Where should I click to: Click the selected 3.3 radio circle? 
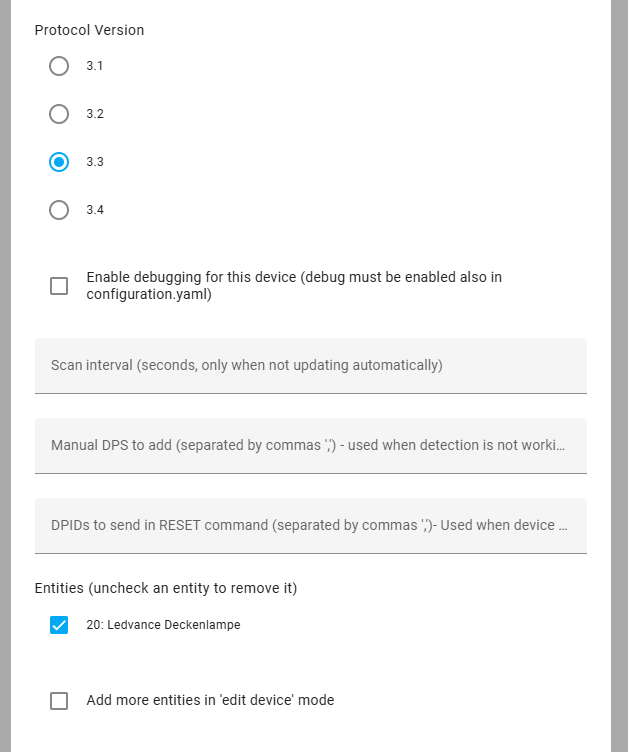(59, 162)
